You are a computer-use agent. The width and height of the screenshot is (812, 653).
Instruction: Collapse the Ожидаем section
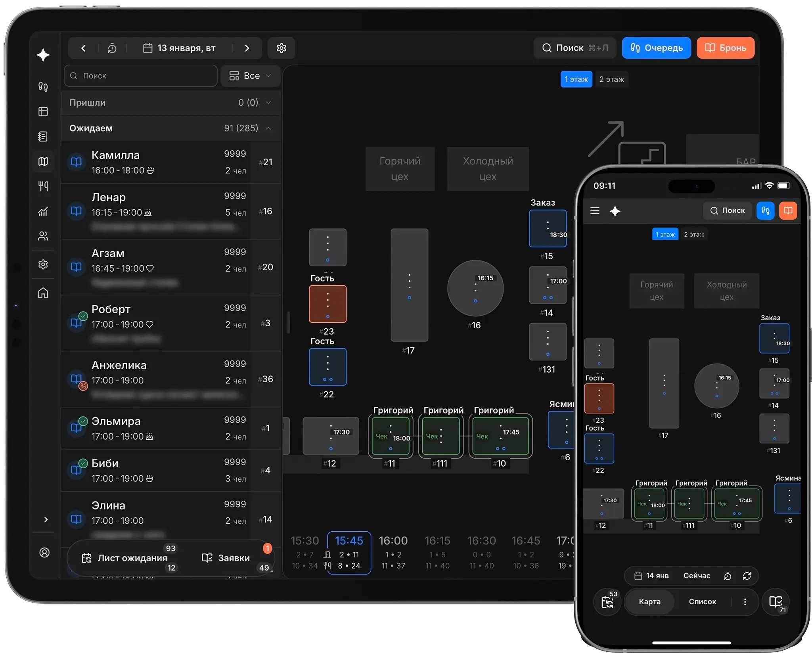pyautogui.click(x=268, y=128)
